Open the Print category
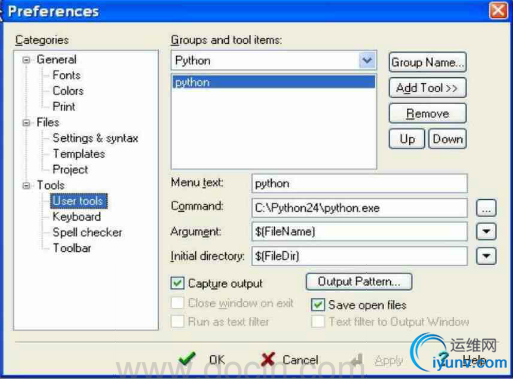This screenshot has width=513, height=379. click(64, 107)
